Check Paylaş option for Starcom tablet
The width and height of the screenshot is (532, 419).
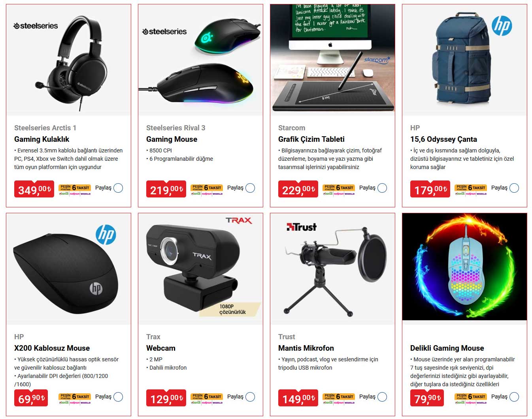point(382,188)
